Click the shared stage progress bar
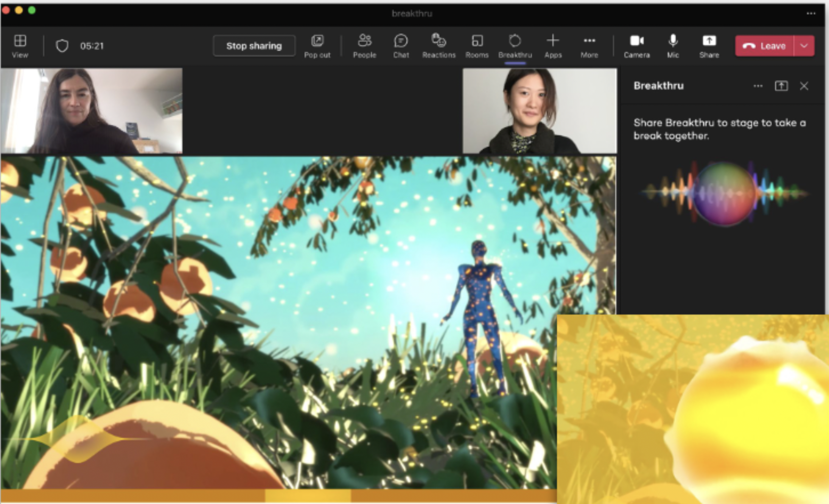 (279, 496)
